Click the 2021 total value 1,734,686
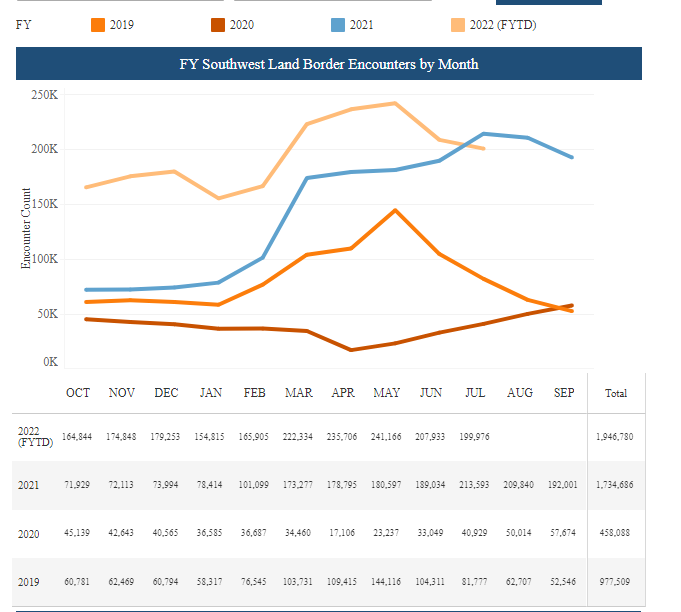 (613, 485)
